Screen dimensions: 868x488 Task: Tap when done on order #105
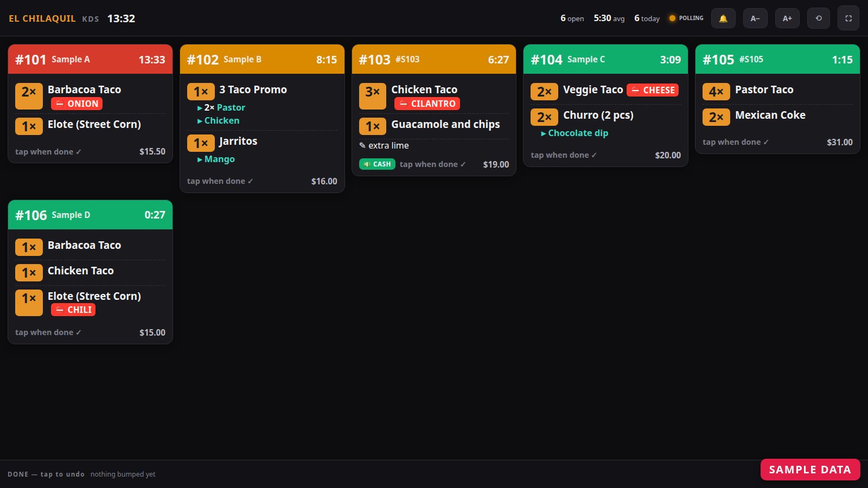coord(736,142)
